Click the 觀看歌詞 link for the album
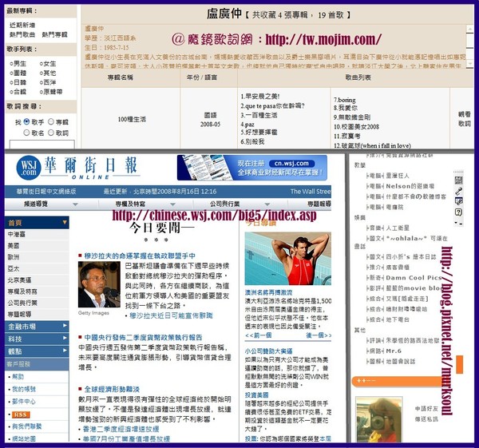This screenshot has width=479, height=448. tap(465, 119)
